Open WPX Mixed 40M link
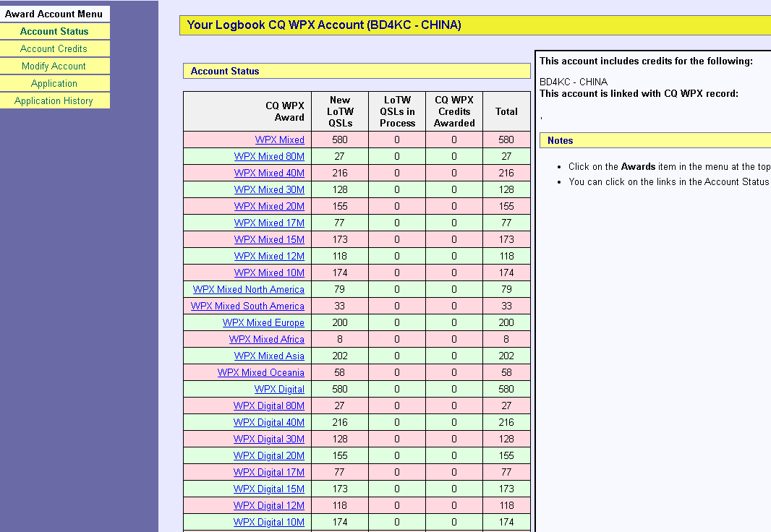Screen dimensions: 771x532 point(269,173)
